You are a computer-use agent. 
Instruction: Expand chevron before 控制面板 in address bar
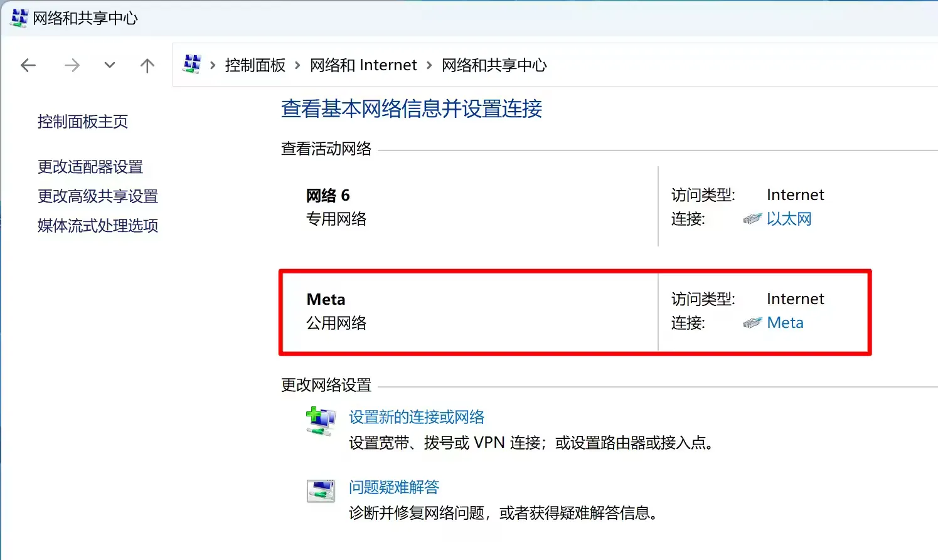tap(213, 65)
